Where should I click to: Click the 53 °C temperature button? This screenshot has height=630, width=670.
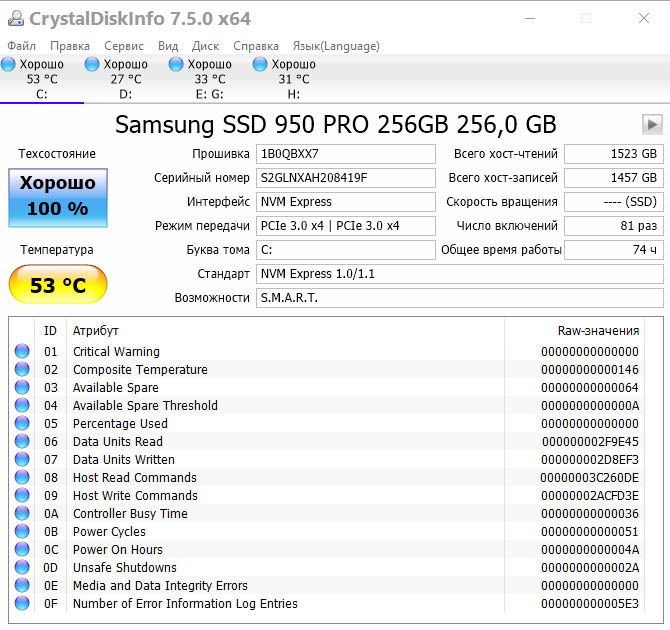58,284
